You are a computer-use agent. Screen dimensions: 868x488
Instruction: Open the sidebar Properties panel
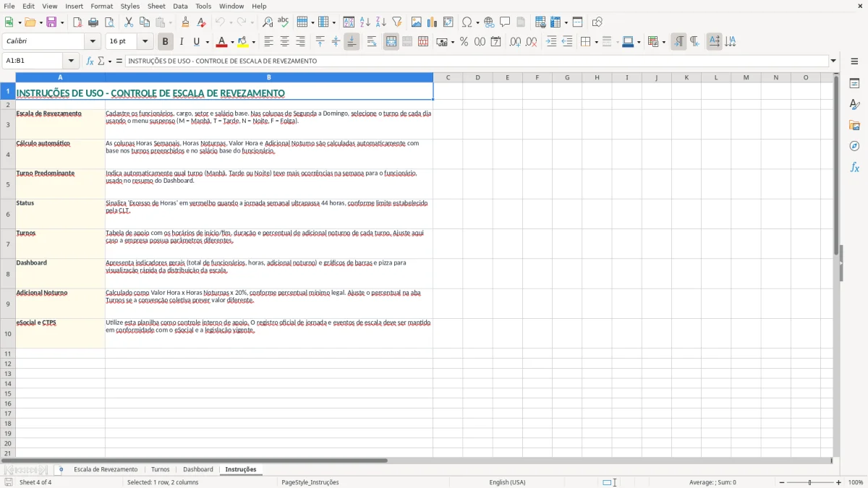[x=854, y=84]
